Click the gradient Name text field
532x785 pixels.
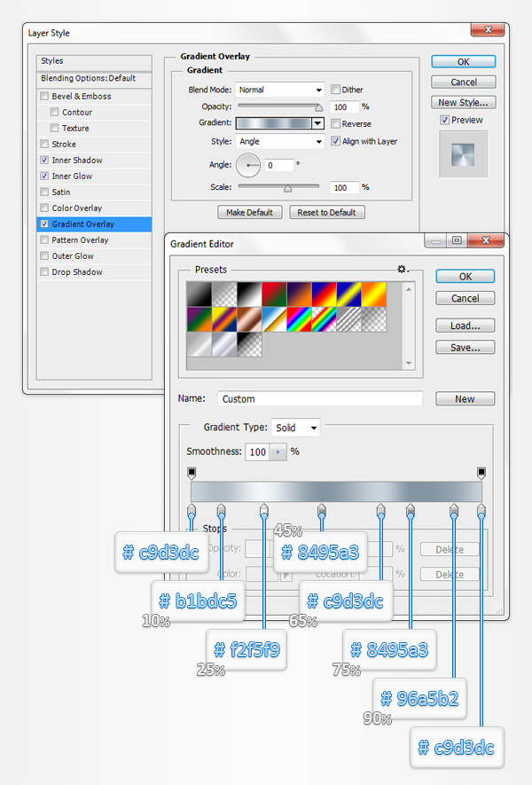319,399
